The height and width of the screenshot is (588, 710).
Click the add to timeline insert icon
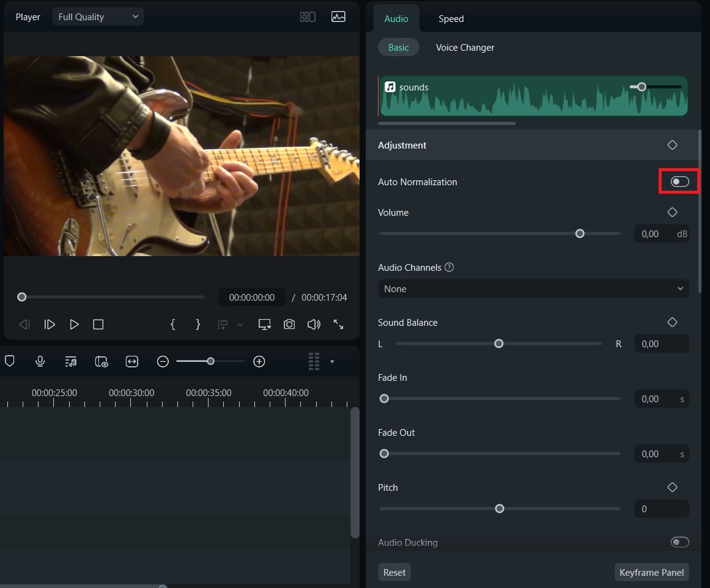[x=223, y=325]
